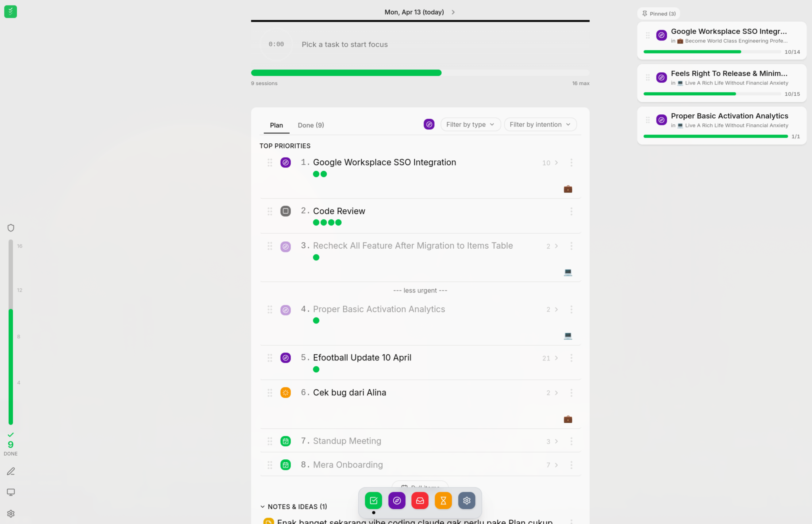This screenshot has height=524, width=812.
Task: Check off the Code Review task checkbox
Action: (285, 211)
